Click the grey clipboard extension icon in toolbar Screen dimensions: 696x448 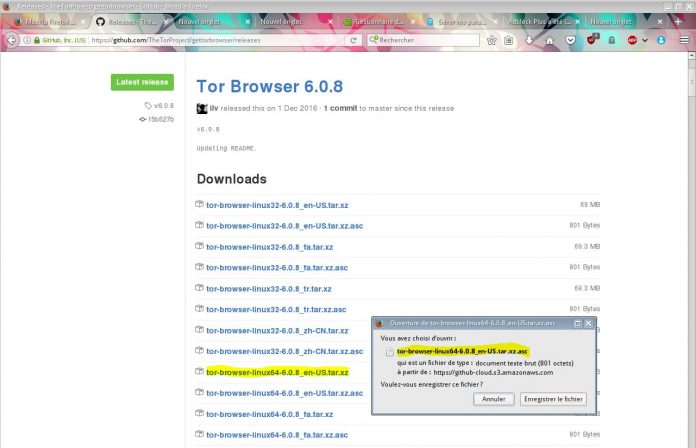click(612, 40)
